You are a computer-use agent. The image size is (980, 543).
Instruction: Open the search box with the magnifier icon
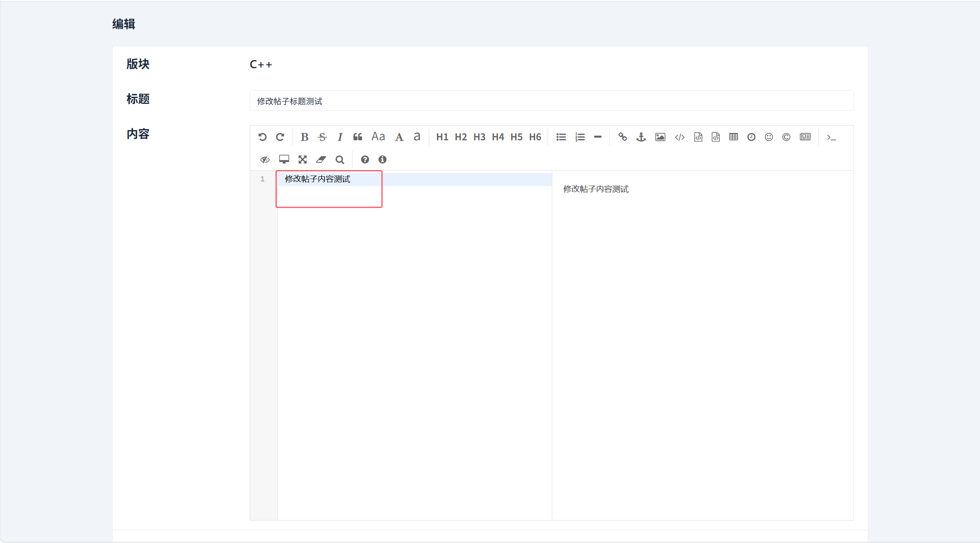pos(340,159)
